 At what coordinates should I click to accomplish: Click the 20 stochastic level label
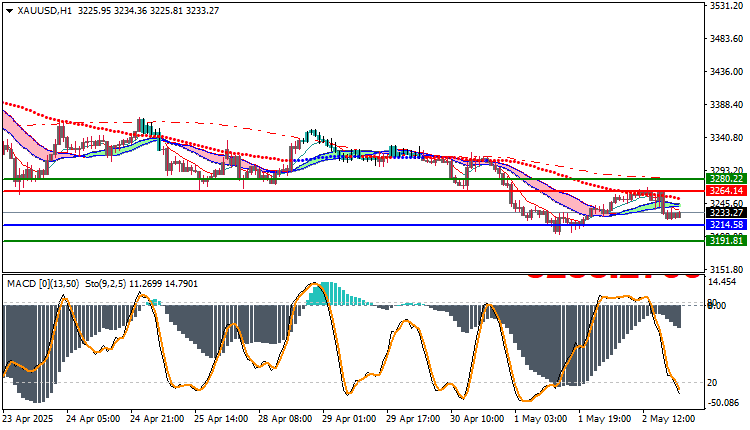pyautogui.click(x=712, y=383)
